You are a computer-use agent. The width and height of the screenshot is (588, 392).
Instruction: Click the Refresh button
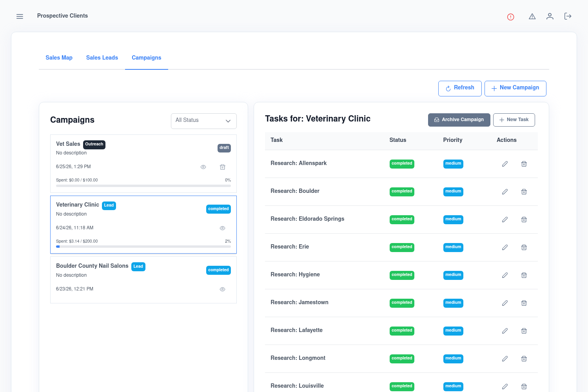tap(460, 88)
